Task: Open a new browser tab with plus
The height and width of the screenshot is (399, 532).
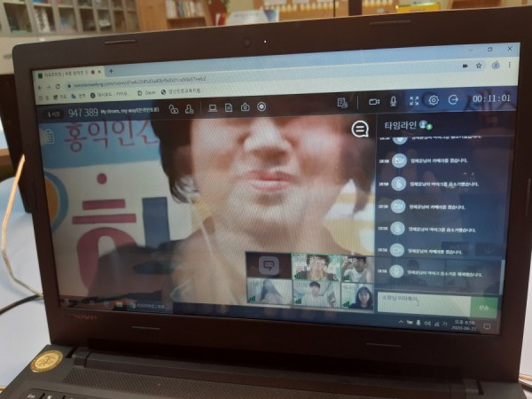Action: 111,71
